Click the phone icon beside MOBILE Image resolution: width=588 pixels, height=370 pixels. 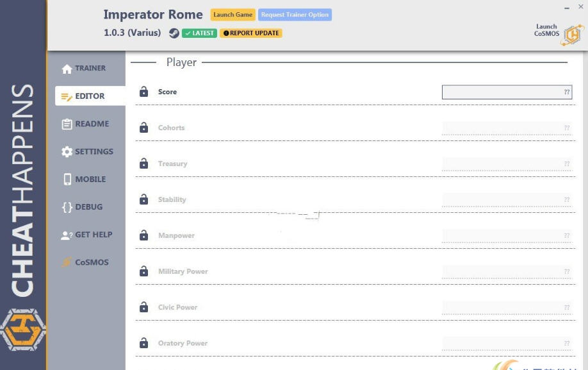pos(67,180)
